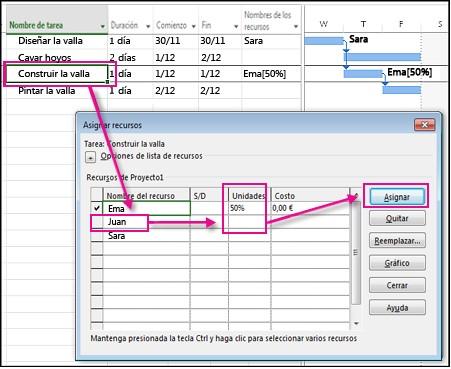
Task: Click the Unidades column header
Action: (x=249, y=196)
